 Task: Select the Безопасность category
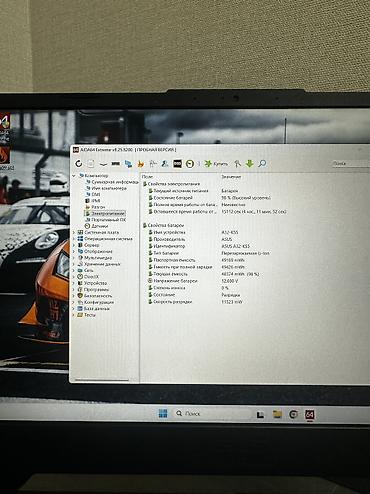coord(95,296)
